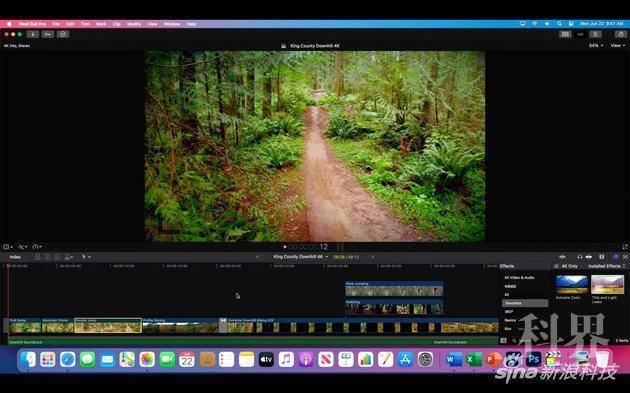The width and height of the screenshot is (630, 393).
Task: Open the Window menu
Action: pyautogui.click(x=172, y=24)
